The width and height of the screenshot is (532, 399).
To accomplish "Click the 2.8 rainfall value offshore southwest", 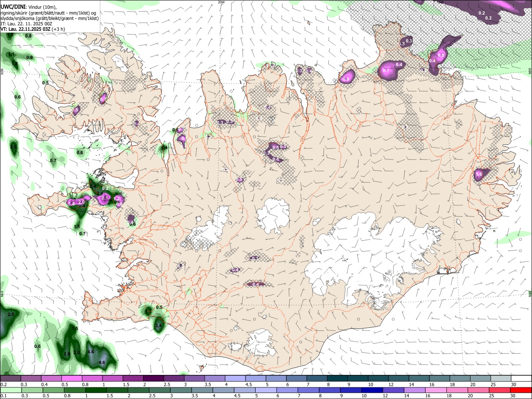I will (x=67, y=354).
